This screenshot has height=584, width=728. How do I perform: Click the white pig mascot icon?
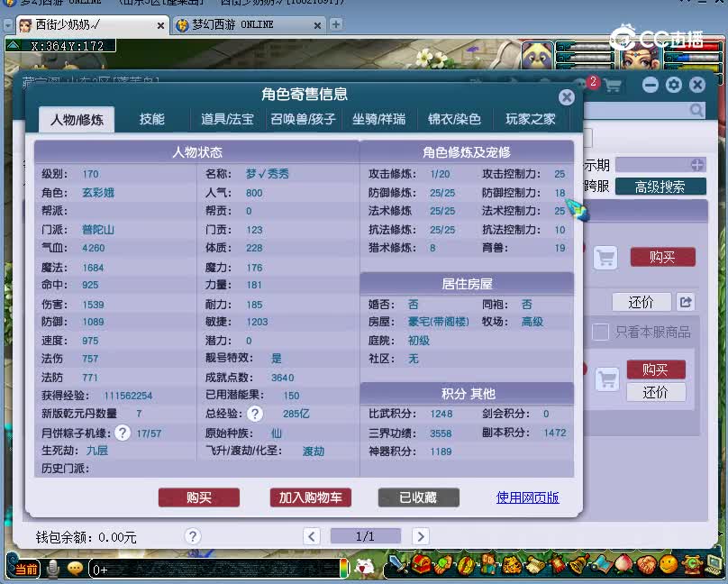(x=365, y=567)
